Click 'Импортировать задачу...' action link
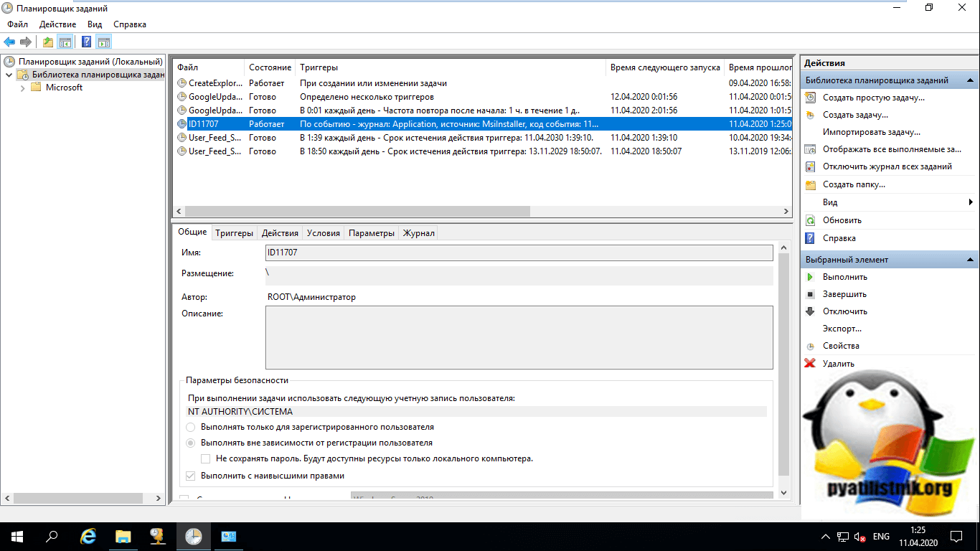This screenshot has width=980, height=551. point(871,132)
